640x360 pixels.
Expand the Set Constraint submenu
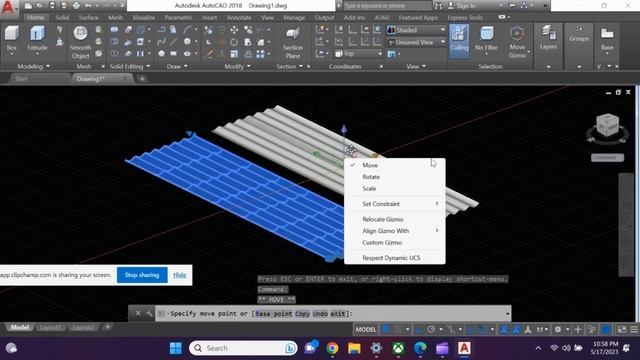coord(395,204)
